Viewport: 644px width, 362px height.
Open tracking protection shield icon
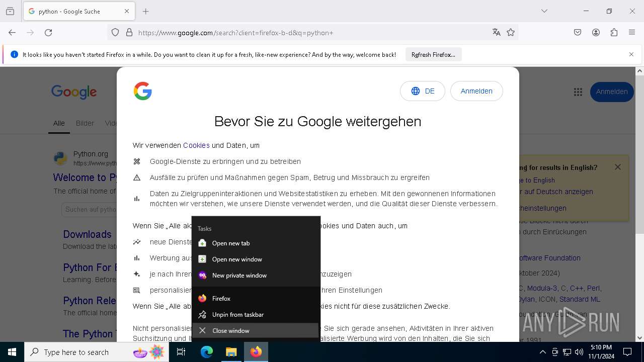pyautogui.click(x=115, y=33)
